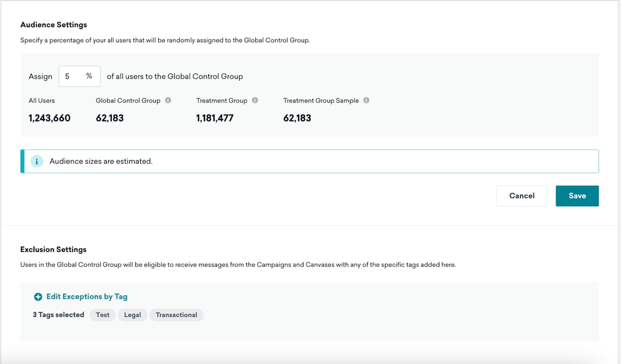Screen dimensions: 621x364
Task: Click the 3 Tags selected label
Action: [58, 315]
